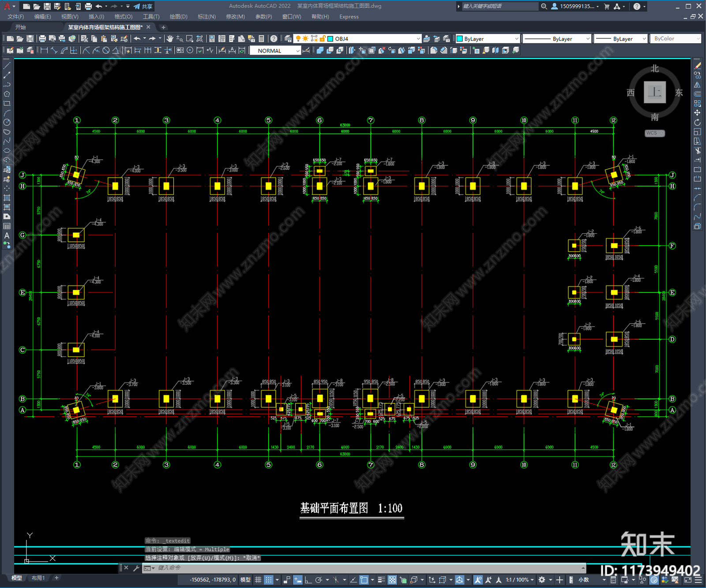
Task: Select the Rotate tool in the right toolbar
Action: pyautogui.click(x=697, y=122)
